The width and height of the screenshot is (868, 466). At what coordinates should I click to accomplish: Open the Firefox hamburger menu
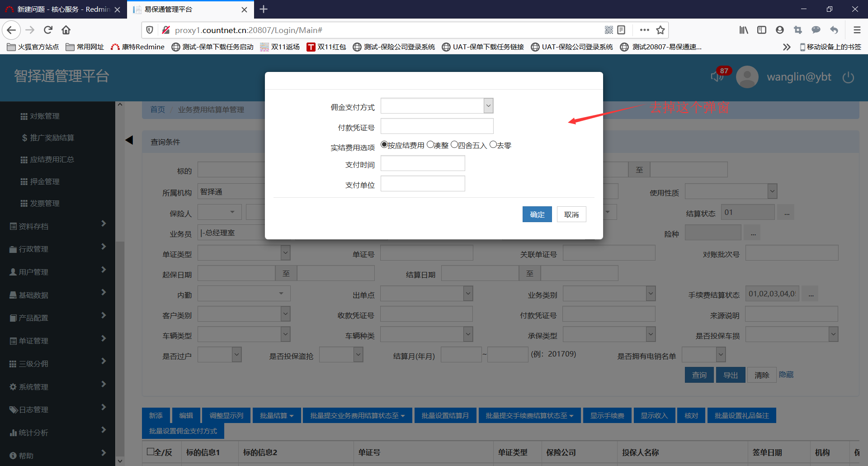coord(857,30)
